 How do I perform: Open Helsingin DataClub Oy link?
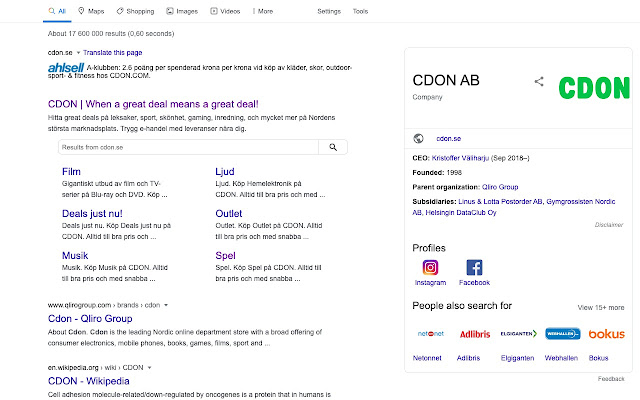point(461,213)
